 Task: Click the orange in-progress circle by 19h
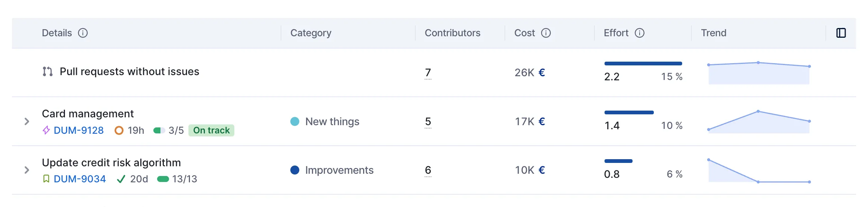[119, 130]
